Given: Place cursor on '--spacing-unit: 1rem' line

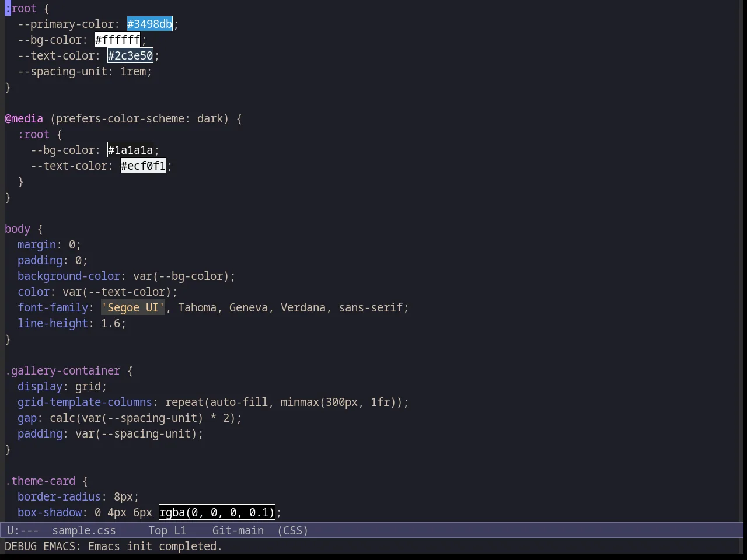Looking at the screenshot, I should tap(85, 71).
